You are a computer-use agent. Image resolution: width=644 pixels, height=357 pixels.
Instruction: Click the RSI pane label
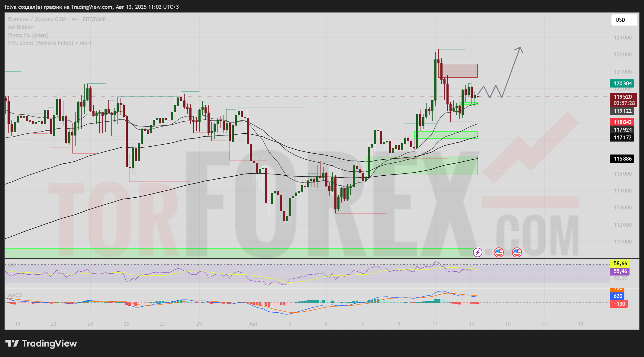point(12,266)
